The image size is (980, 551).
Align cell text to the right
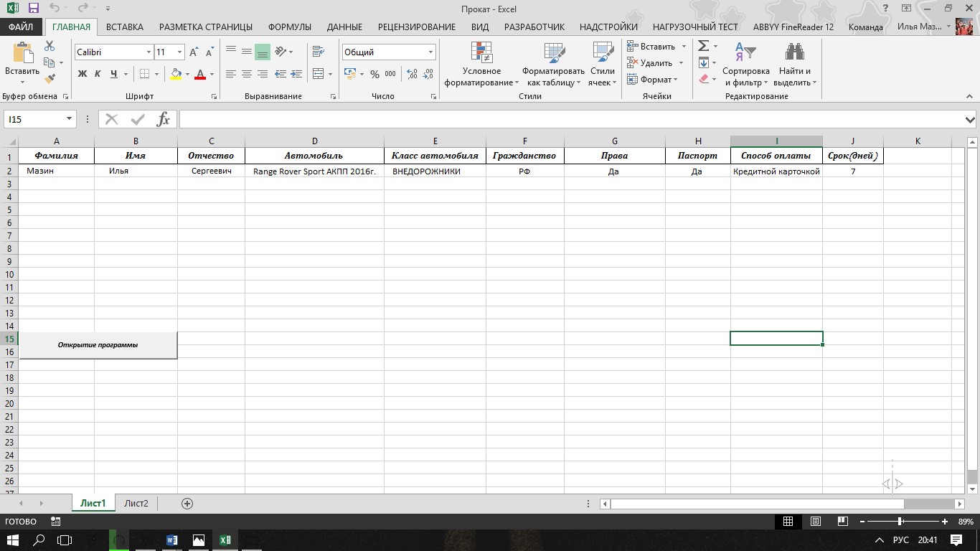click(x=263, y=74)
